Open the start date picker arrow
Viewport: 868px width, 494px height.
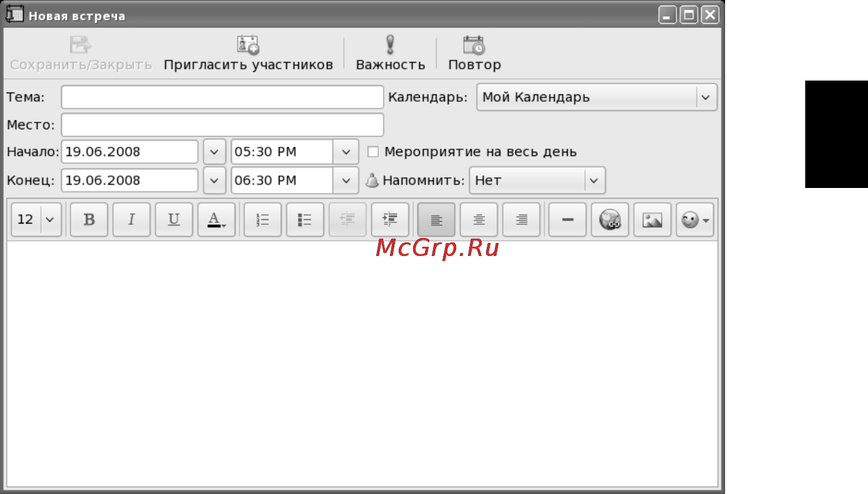point(214,152)
